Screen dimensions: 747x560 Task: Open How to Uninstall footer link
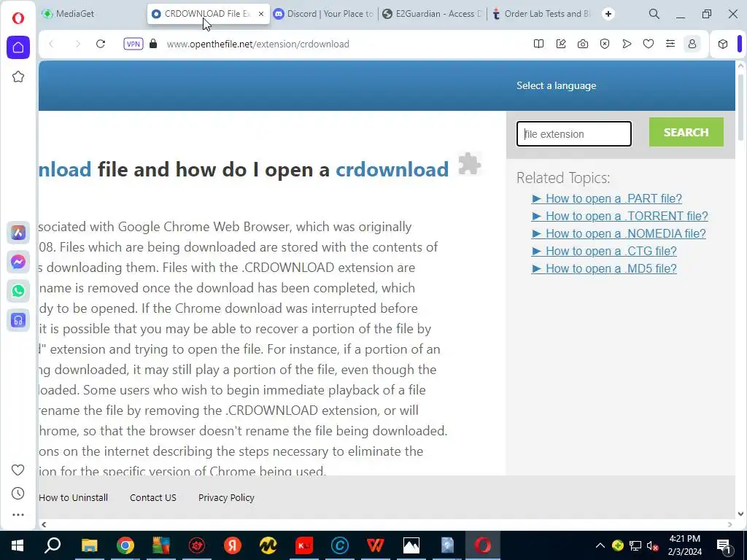coord(74,497)
